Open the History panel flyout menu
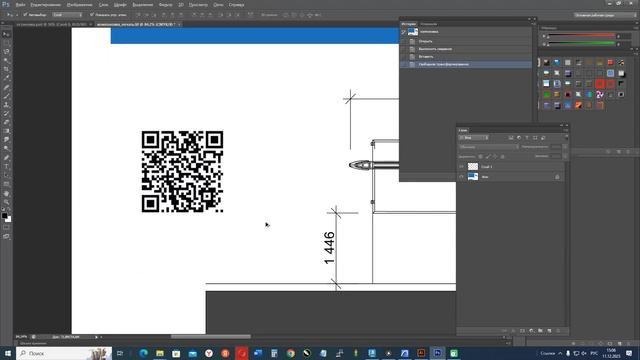 click(533, 24)
